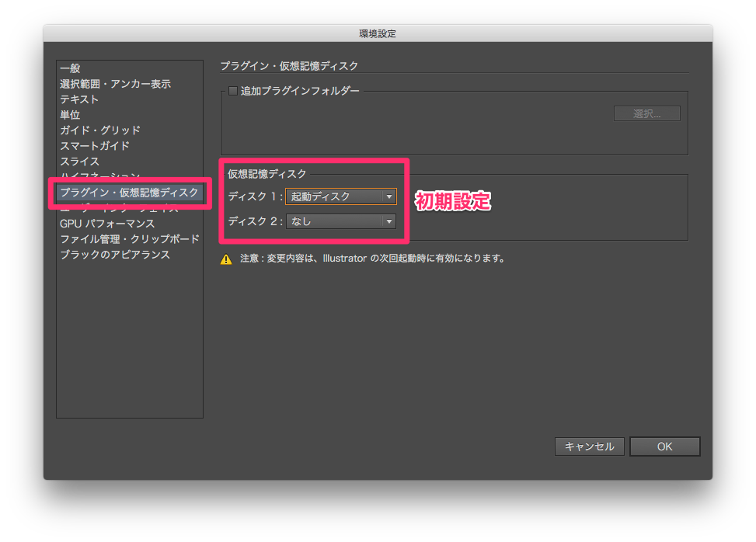The height and width of the screenshot is (542, 756).
Task: Open the ディスク 1 起動ディスク dropdown
Action: [x=341, y=196]
